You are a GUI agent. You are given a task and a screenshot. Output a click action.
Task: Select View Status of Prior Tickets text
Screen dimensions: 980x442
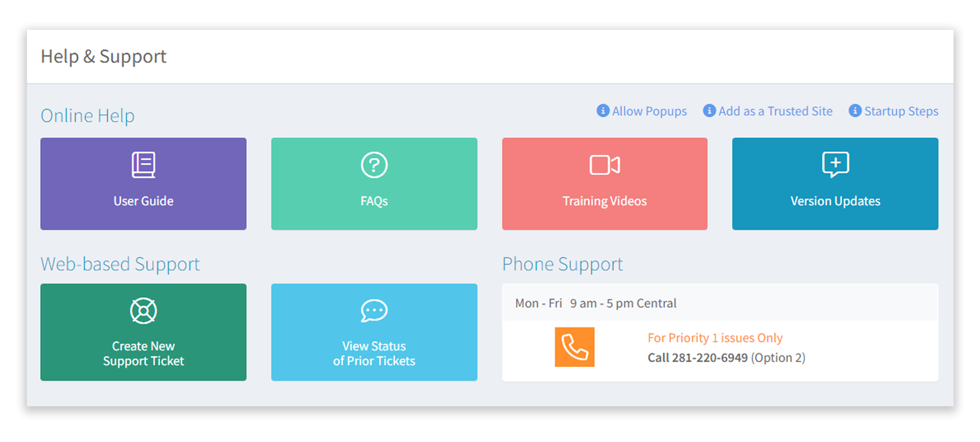coord(374,353)
